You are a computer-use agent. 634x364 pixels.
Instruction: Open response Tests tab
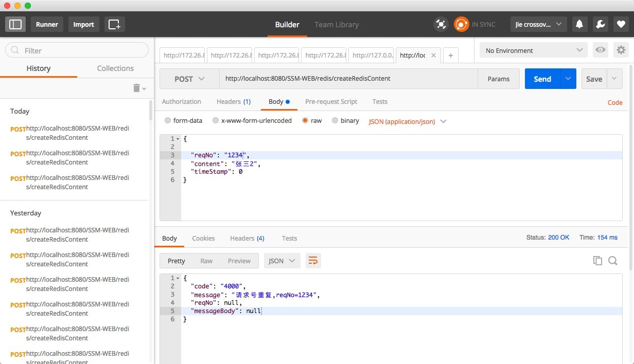click(x=289, y=239)
